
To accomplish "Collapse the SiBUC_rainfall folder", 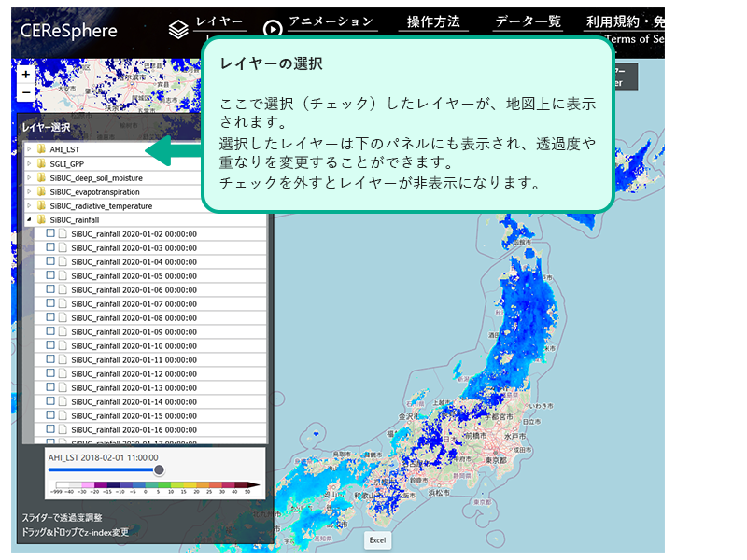I will coord(29,219).
